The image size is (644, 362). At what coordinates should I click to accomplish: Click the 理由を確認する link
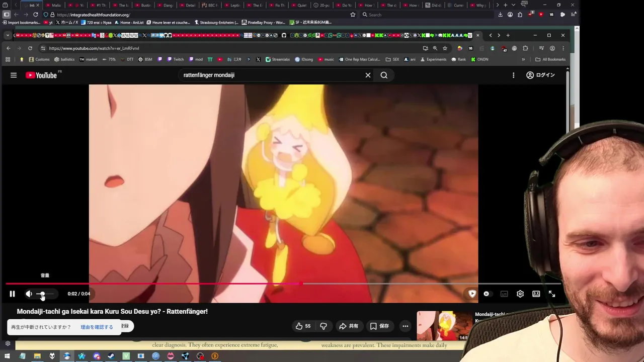[x=97, y=327]
